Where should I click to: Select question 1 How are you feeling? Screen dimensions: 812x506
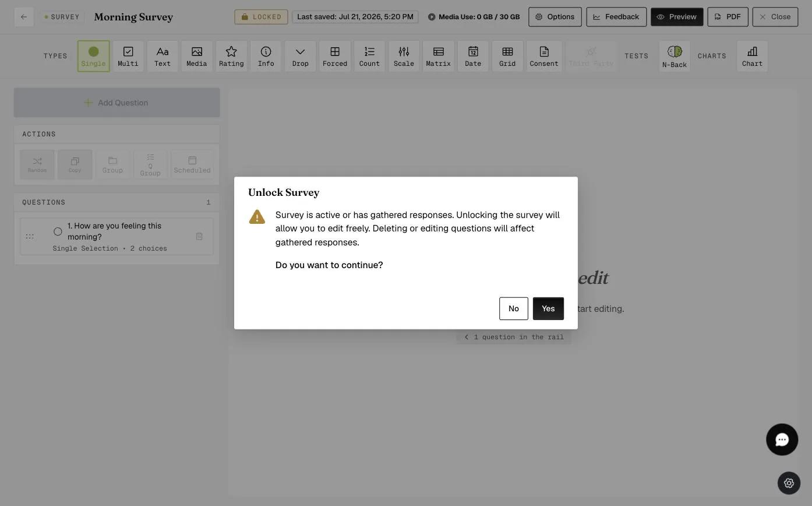[x=116, y=236]
